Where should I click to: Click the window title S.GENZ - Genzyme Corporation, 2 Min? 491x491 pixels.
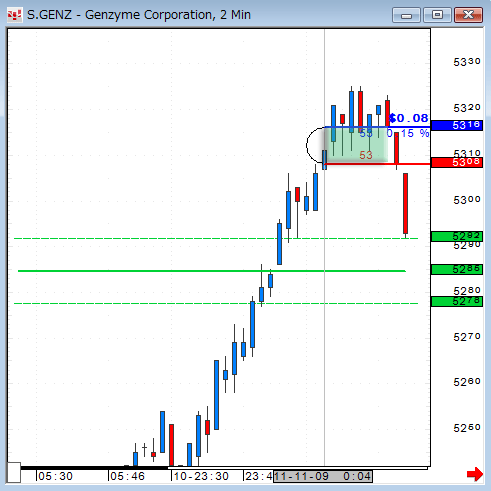139,15
